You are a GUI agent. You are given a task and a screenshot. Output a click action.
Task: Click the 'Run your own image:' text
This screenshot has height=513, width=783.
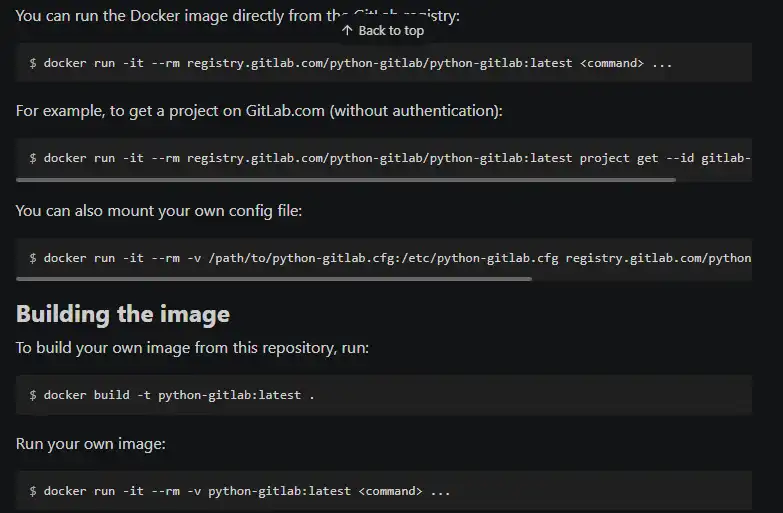click(91, 443)
